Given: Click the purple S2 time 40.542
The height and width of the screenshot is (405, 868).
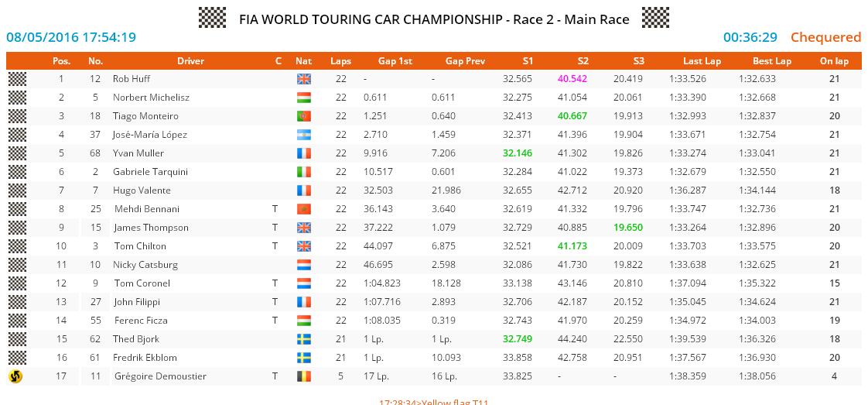Looking at the screenshot, I should 572,79.
